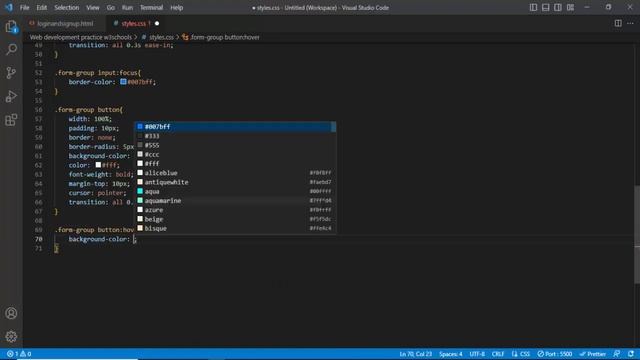Open the Help menu
This screenshot has width=640, height=360.
click(177, 8)
